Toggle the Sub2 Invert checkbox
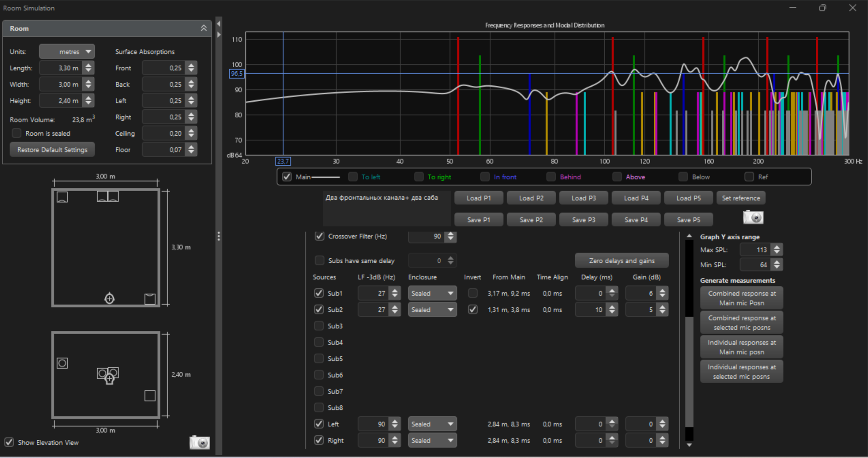 click(x=473, y=310)
